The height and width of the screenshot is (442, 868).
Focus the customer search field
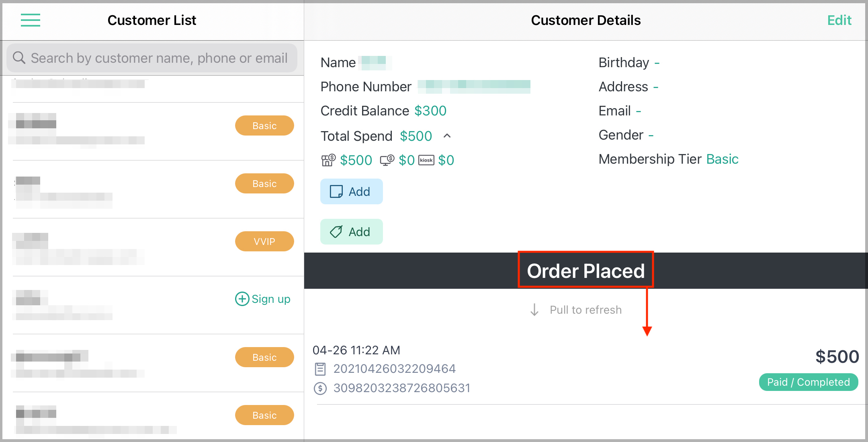coord(152,58)
